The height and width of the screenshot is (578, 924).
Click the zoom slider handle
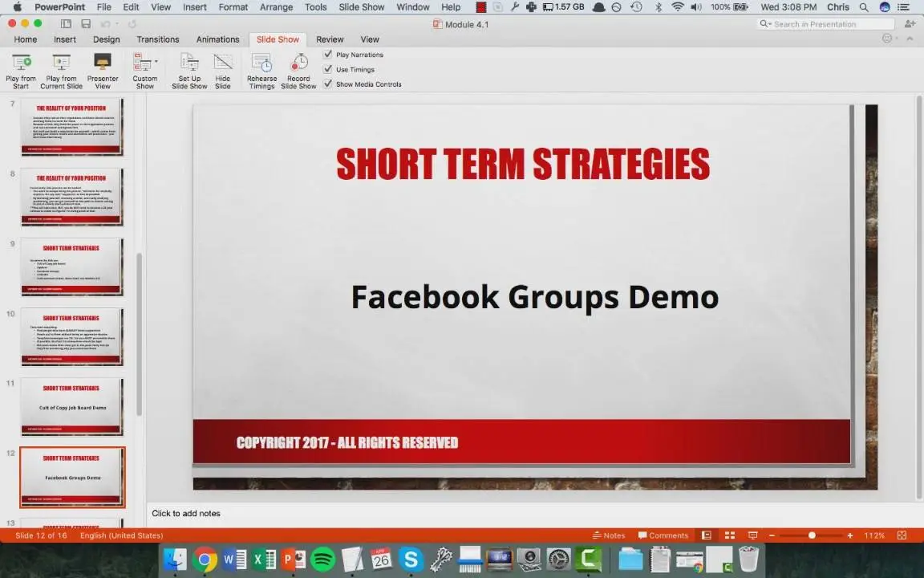click(812, 535)
